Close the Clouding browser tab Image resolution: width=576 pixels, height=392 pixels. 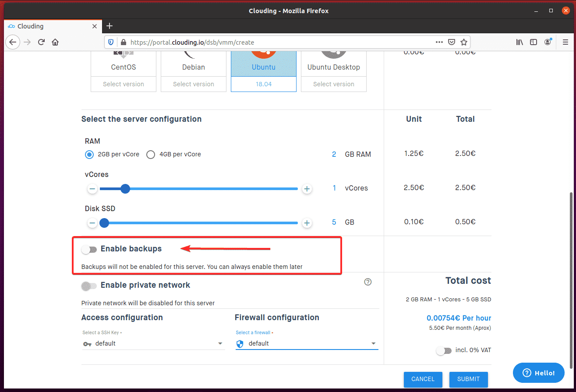pyautogui.click(x=95, y=26)
